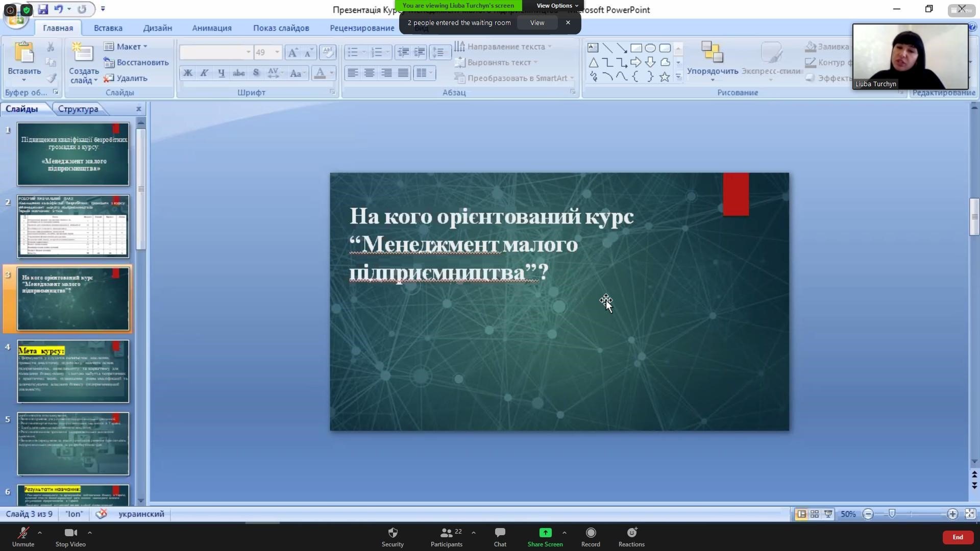The width and height of the screenshot is (980, 551).
Task: Align text left
Action: tap(353, 73)
